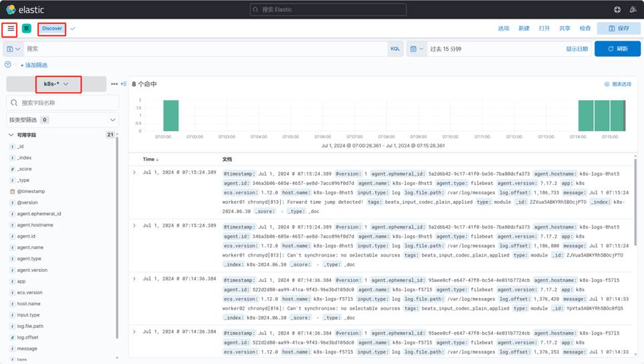The width and height of the screenshot is (644, 364).
Task: Focus the 搜索字段名称 field search box
Action: pyautogui.click(x=63, y=103)
